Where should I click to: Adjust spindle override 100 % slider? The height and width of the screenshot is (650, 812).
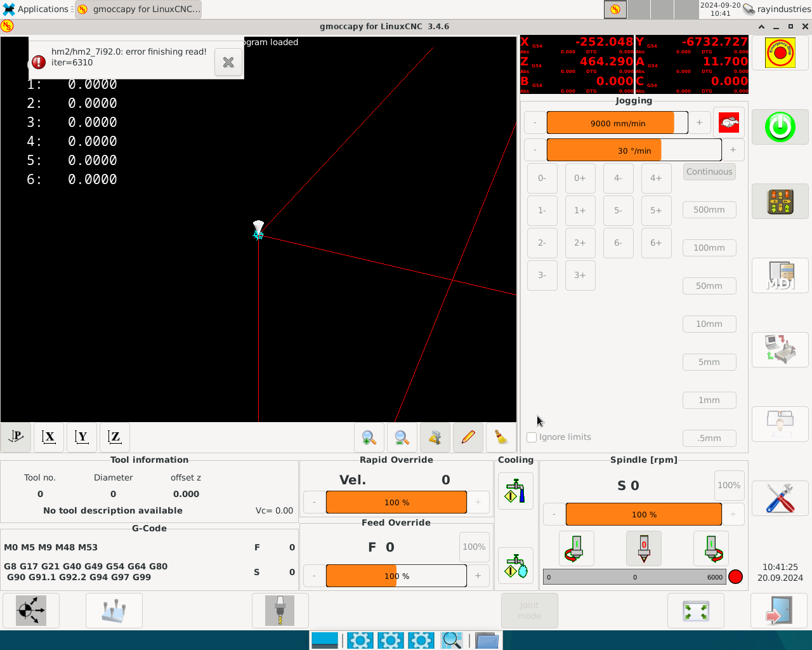[x=644, y=515]
